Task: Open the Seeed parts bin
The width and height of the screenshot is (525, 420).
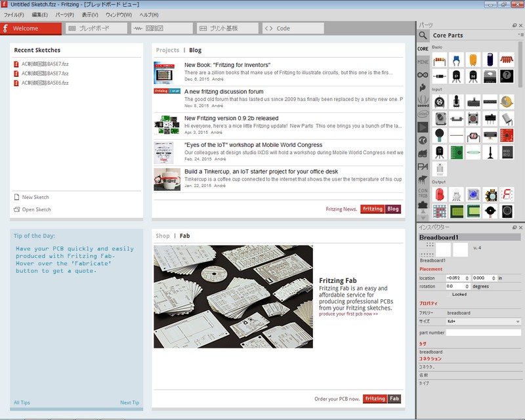Action: point(423,101)
